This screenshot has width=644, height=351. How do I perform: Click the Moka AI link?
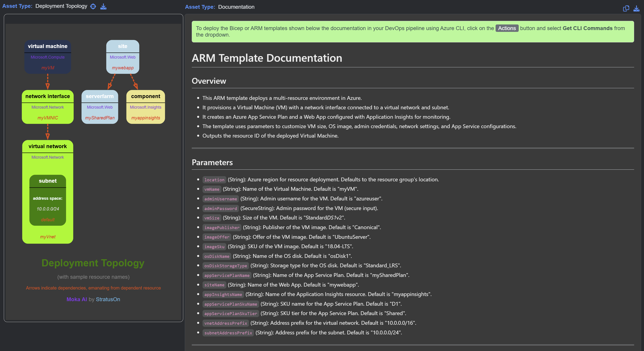77,299
